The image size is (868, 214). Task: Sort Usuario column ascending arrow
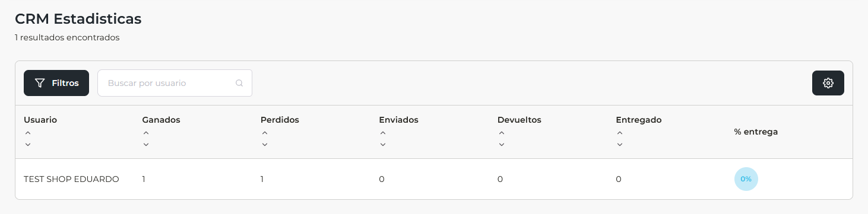pyautogui.click(x=27, y=133)
